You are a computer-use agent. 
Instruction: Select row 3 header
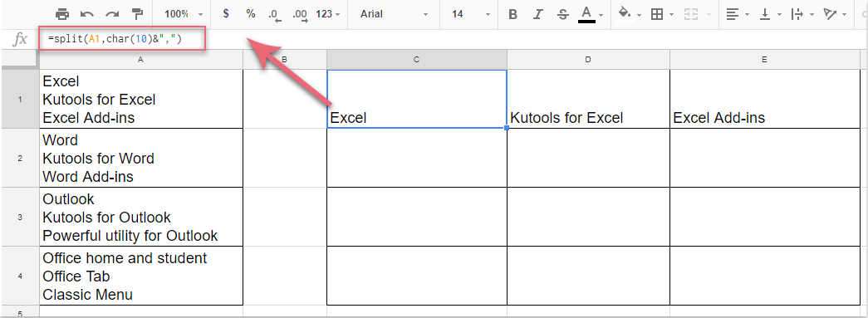tap(20, 217)
